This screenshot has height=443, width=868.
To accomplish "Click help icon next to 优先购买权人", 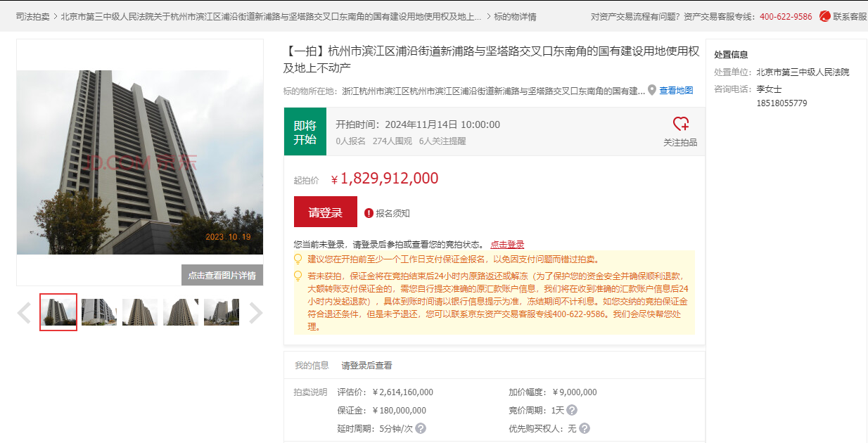I will [584, 428].
